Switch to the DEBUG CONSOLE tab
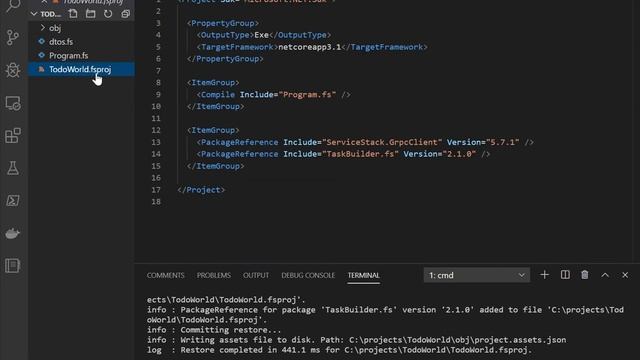This screenshot has width=640, height=360. [308, 276]
